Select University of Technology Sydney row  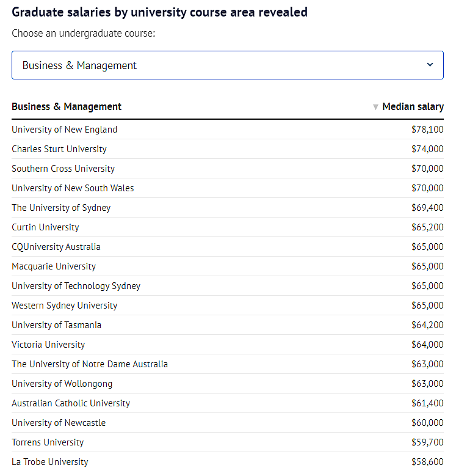tap(228, 286)
